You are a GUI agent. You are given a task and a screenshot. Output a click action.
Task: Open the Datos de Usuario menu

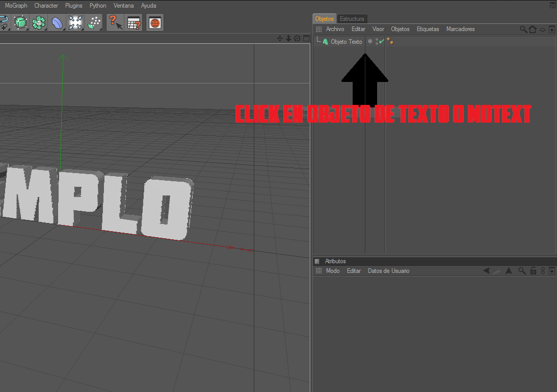tap(388, 271)
